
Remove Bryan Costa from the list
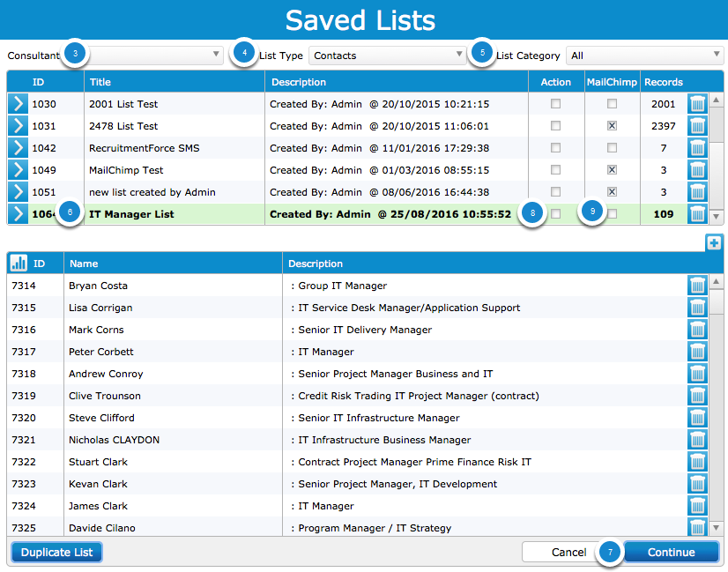[697, 285]
